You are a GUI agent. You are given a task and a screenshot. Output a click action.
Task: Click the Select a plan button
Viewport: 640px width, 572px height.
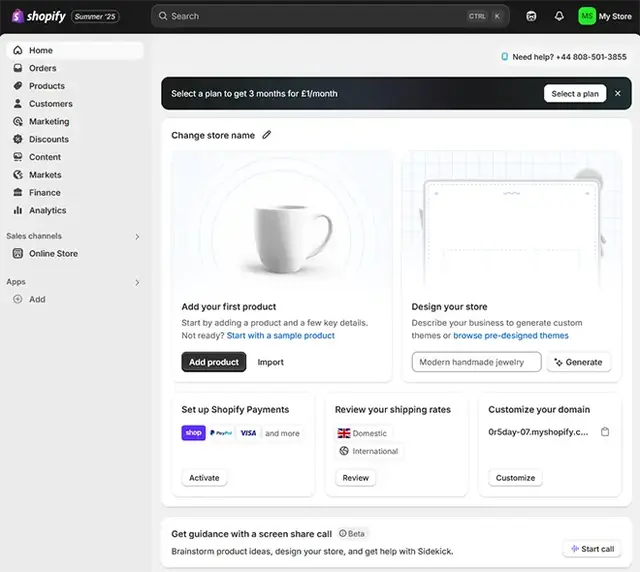click(575, 93)
